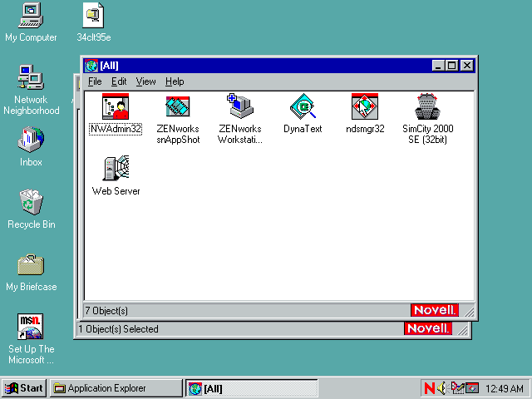Click the 1 Object(s) Selected status text
Screen dimensions: 532x399
118,329
